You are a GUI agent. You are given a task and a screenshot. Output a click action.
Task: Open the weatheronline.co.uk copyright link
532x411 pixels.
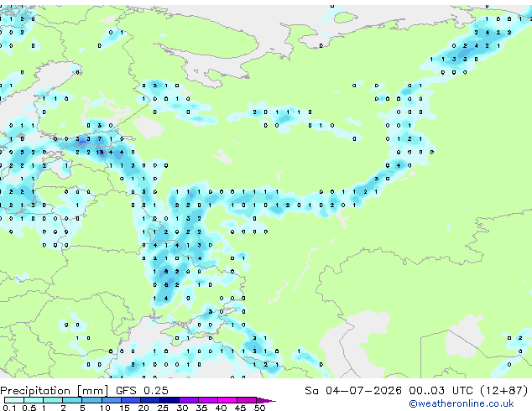(462, 403)
